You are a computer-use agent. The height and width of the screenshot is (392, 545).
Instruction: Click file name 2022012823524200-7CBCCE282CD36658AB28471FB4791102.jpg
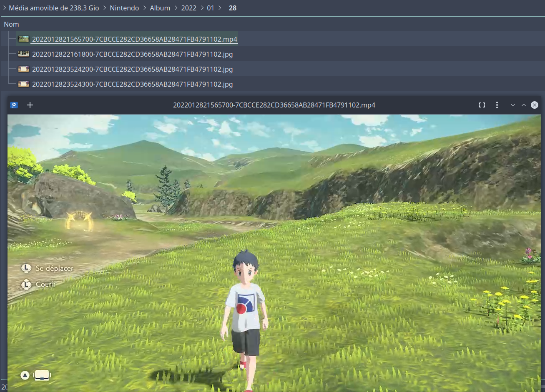point(133,69)
